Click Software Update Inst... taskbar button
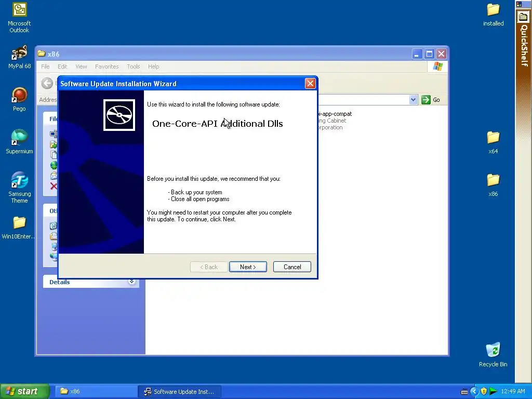This screenshot has height=399, width=532. point(180,391)
